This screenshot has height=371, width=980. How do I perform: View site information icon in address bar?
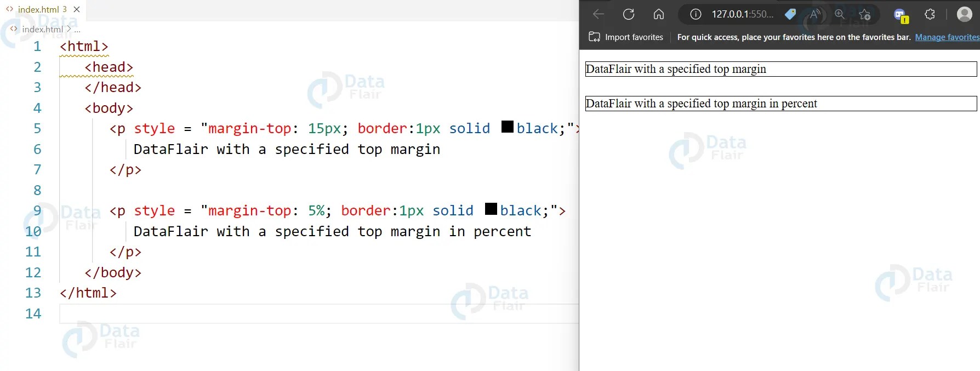[x=696, y=14]
